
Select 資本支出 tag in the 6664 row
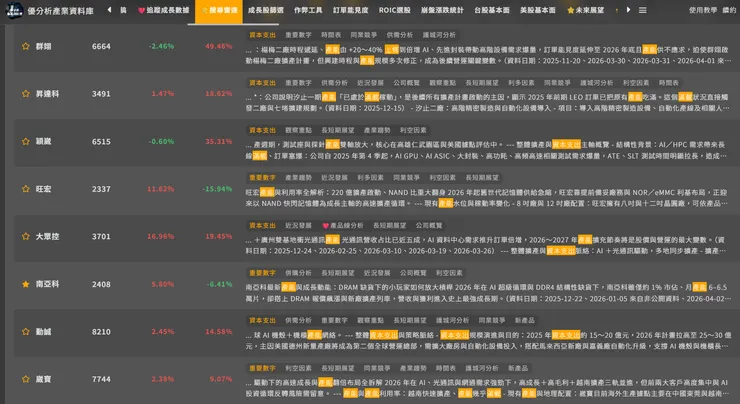pos(262,35)
